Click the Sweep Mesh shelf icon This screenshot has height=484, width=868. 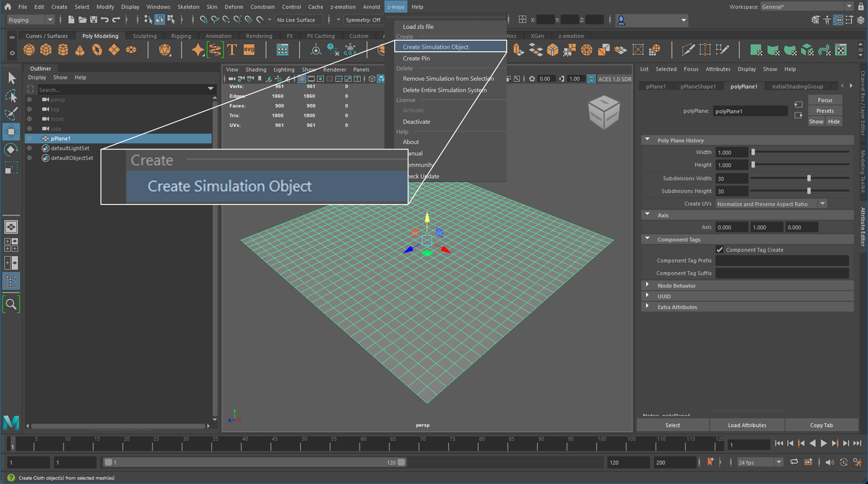click(x=215, y=50)
